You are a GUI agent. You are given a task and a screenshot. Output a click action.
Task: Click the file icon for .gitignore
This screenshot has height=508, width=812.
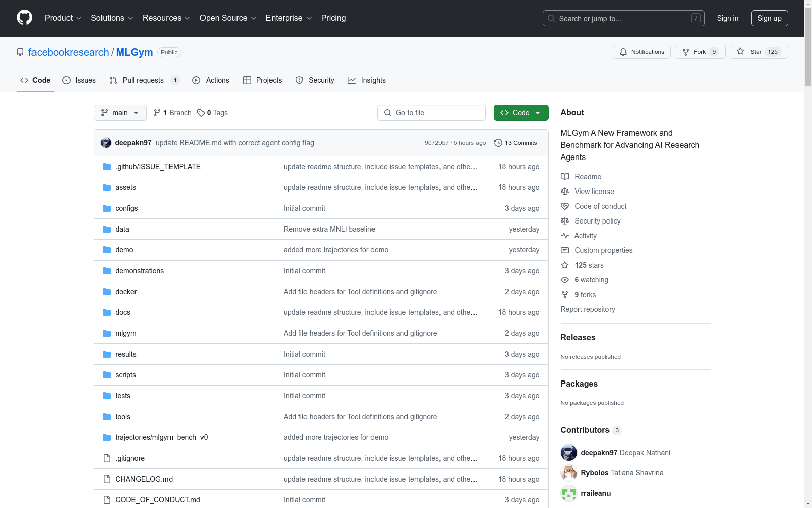[x=107, y=458]
